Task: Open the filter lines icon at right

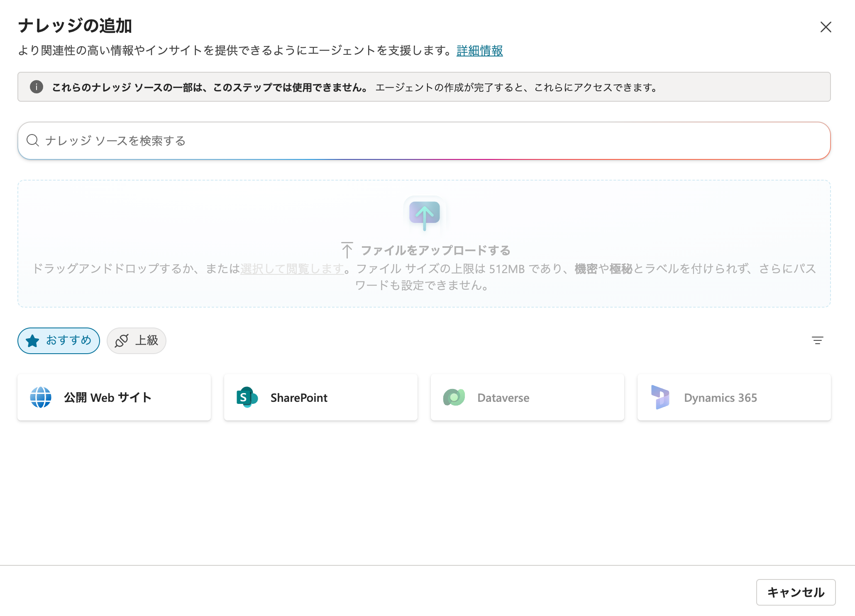Action: tap(817, 340)
